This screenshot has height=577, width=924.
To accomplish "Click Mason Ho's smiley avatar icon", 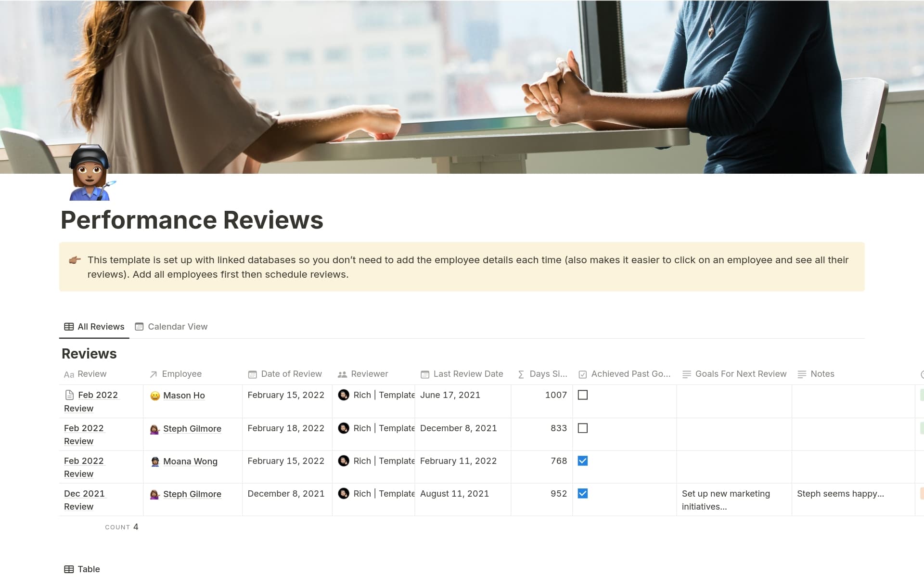I will (x=155, y=396).
